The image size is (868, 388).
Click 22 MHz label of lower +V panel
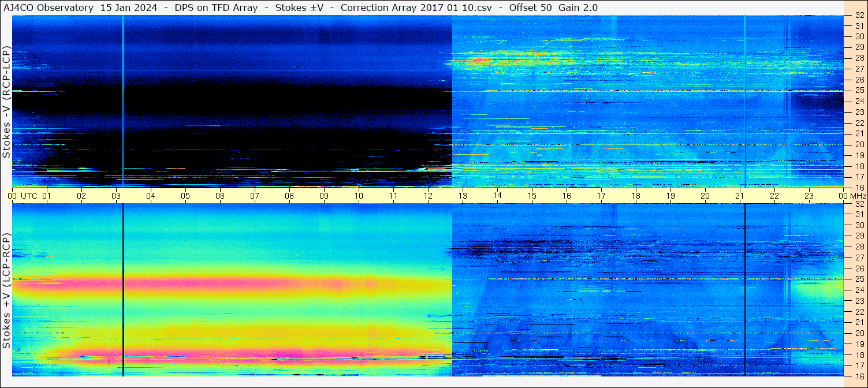859,312
